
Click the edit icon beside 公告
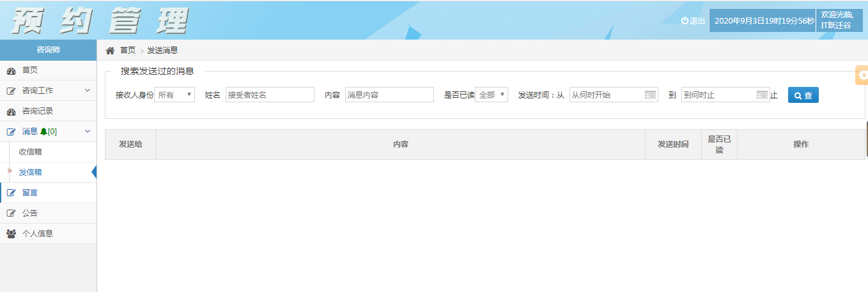pos(11,213)
